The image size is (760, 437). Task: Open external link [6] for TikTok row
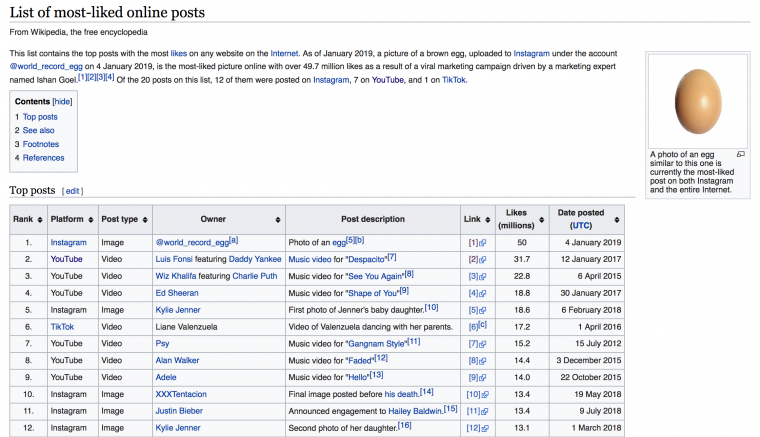coord(473,327)
